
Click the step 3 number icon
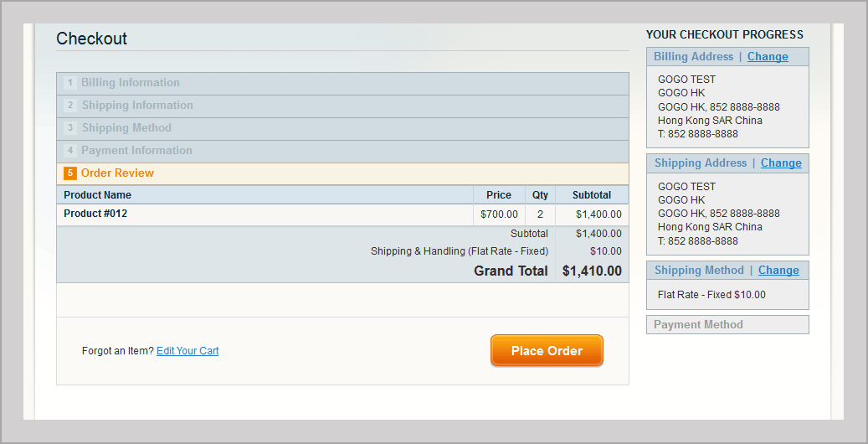[x=70, y=128]
